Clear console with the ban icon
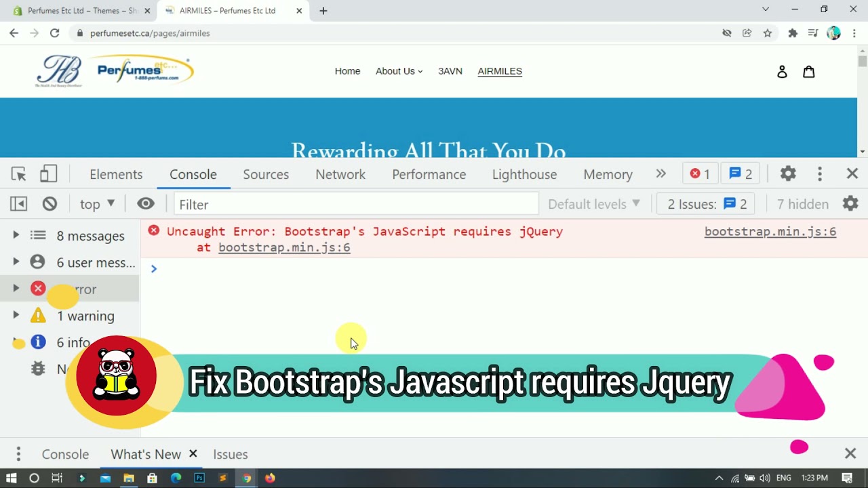Screen dimensions: 868x488 pos(50,204)
